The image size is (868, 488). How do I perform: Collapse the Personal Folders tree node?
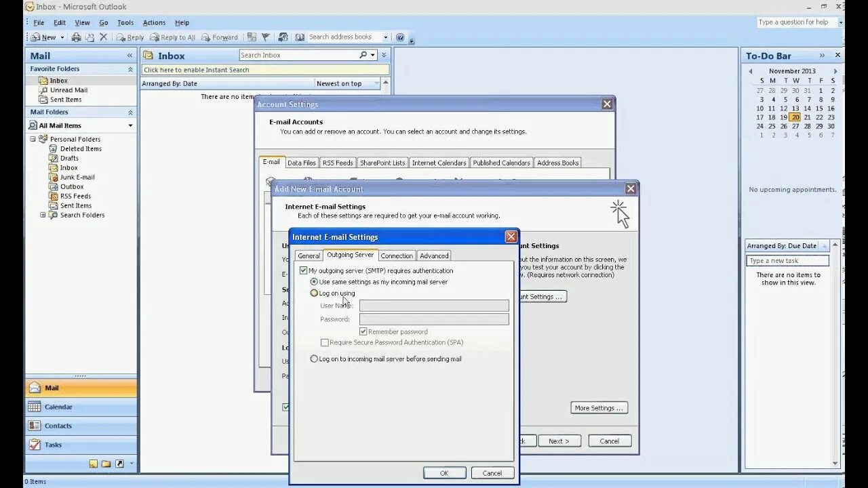[x=32, y=139]
